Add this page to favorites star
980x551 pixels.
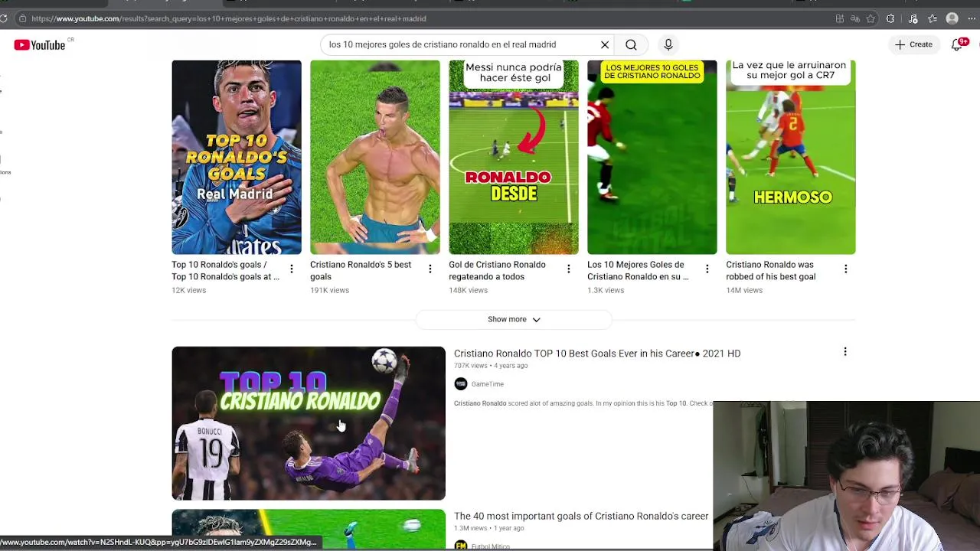[x=871, y=18]
